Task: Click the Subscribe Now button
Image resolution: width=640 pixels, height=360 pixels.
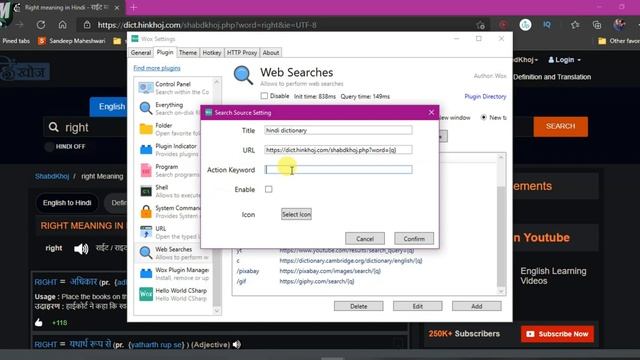Action: pos(557,334)
